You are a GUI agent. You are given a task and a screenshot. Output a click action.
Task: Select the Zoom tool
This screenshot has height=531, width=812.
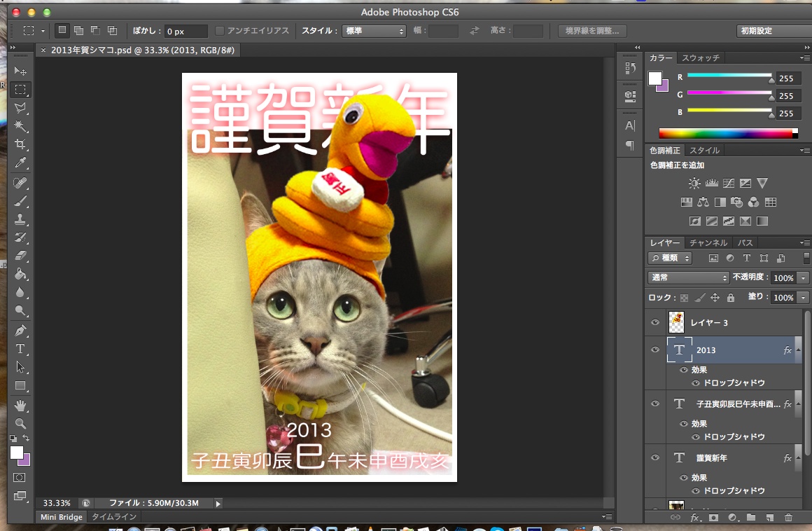click(x=20, y=423)
